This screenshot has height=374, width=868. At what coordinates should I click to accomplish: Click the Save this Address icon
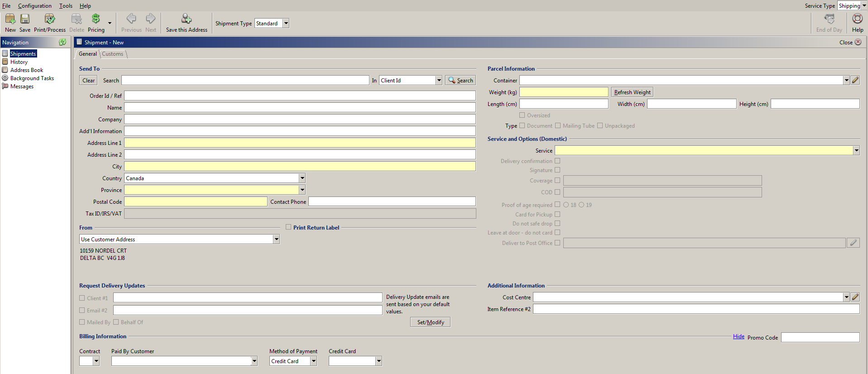[187, 19]
